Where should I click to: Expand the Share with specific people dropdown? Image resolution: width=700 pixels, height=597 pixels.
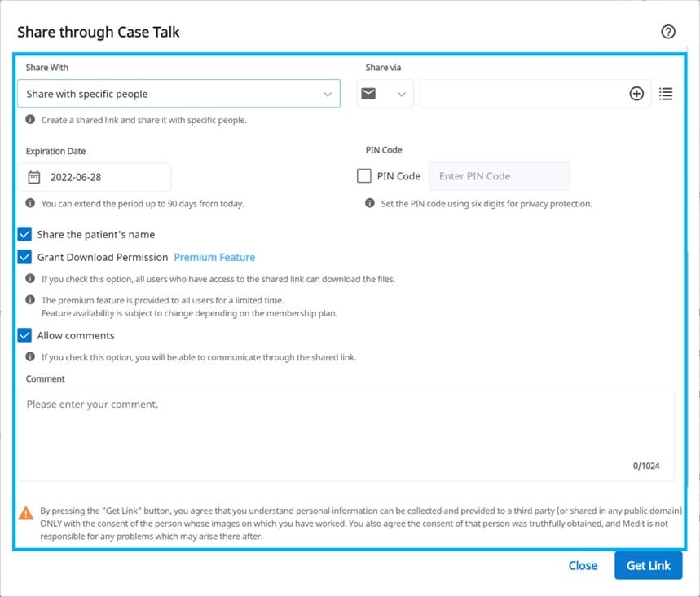178,94
